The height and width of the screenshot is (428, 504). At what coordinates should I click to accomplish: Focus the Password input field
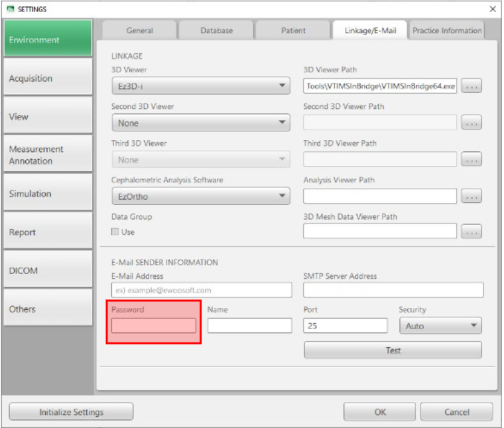[154, 326]
